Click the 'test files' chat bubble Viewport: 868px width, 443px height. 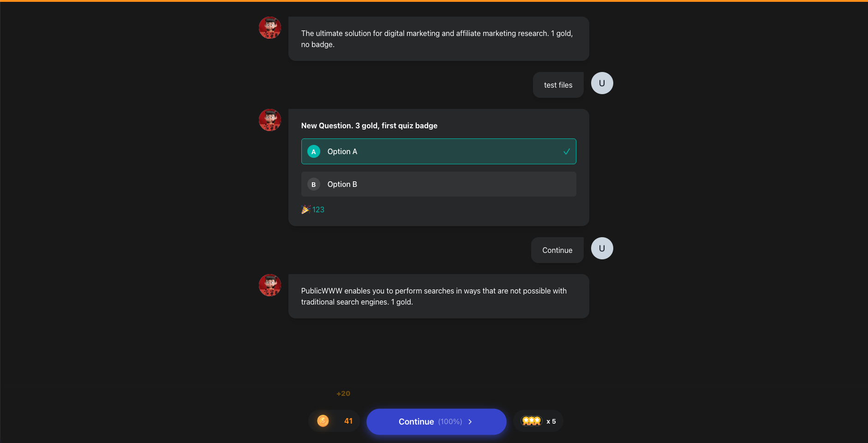[558, 85]
